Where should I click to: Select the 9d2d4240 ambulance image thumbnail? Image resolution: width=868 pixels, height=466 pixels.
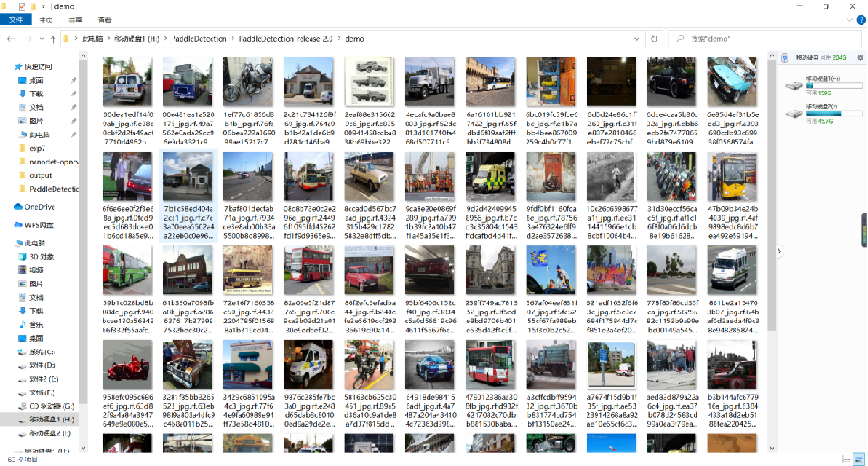pyautogui.click(x=490, y=176)
